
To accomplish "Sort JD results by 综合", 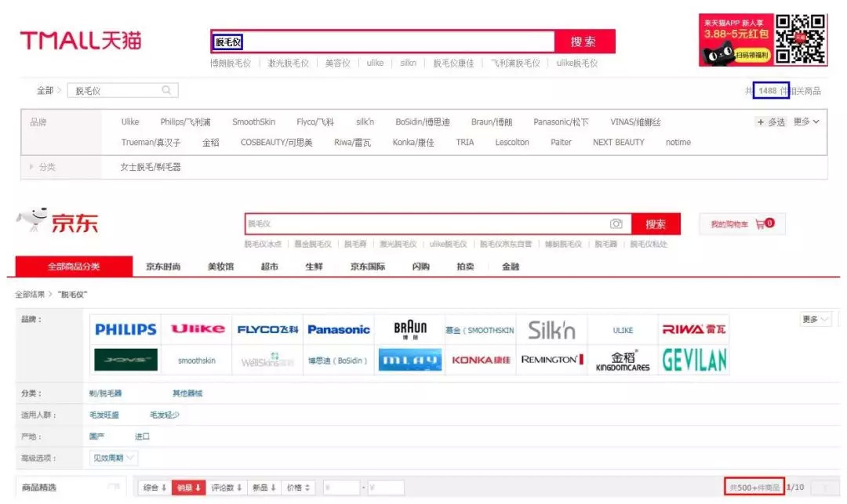I will pyautogui.click(x=154, y=488).
